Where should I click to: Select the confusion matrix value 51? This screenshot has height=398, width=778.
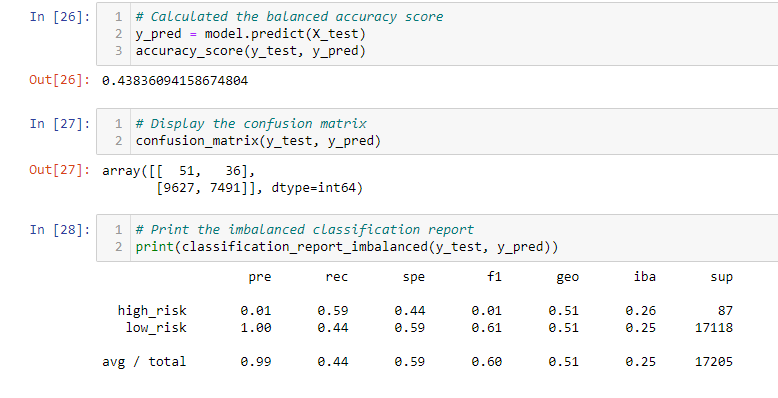click(187, 171)
